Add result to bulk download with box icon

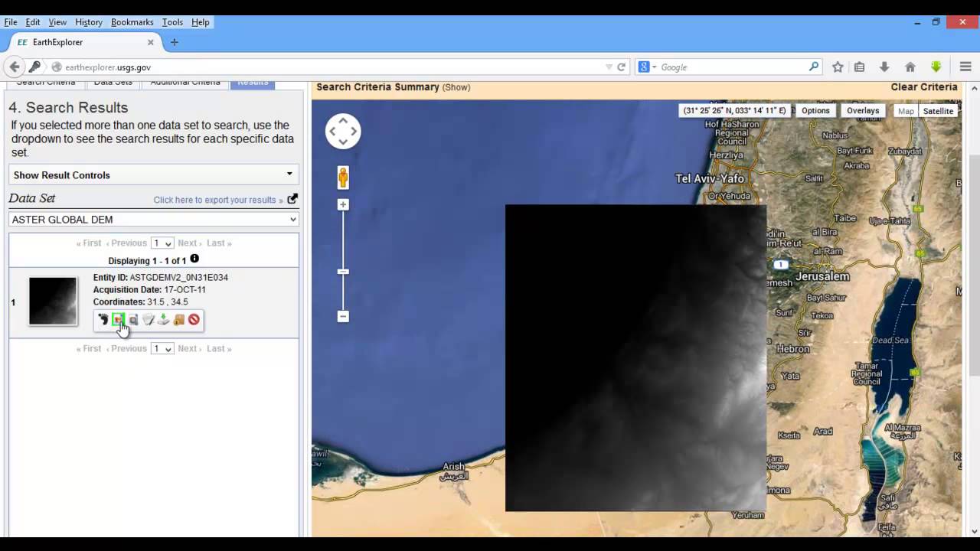tap(178, 320)
